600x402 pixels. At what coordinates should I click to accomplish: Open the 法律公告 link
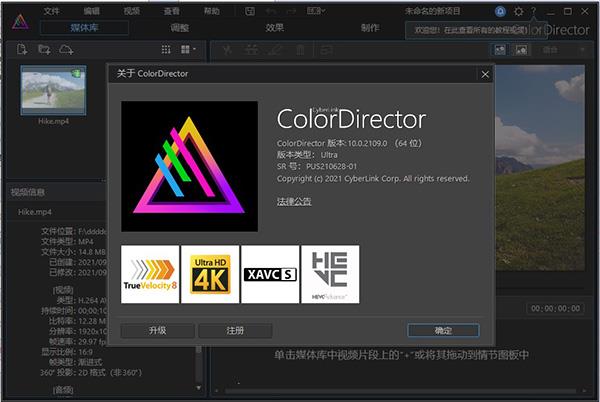[294, 202]
